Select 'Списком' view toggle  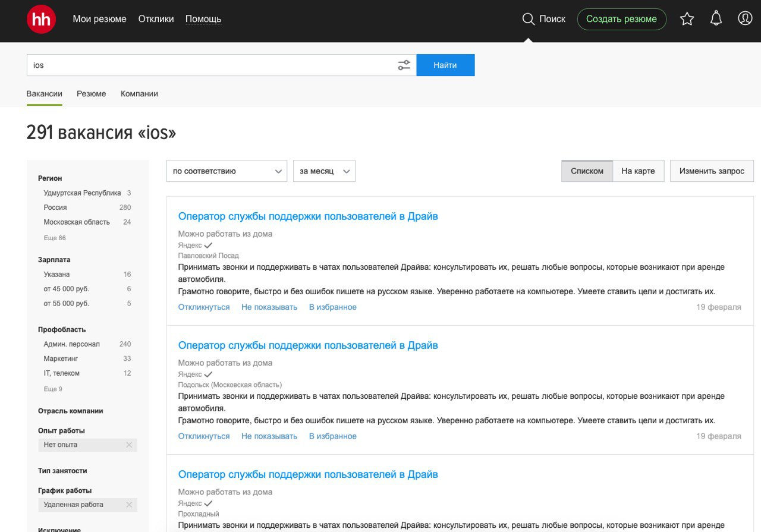point(587,171)
